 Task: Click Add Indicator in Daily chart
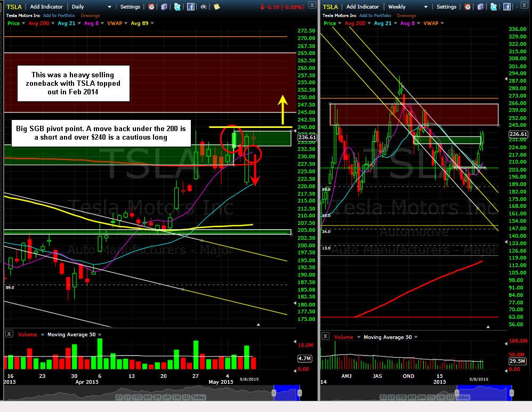click(46, 7)
